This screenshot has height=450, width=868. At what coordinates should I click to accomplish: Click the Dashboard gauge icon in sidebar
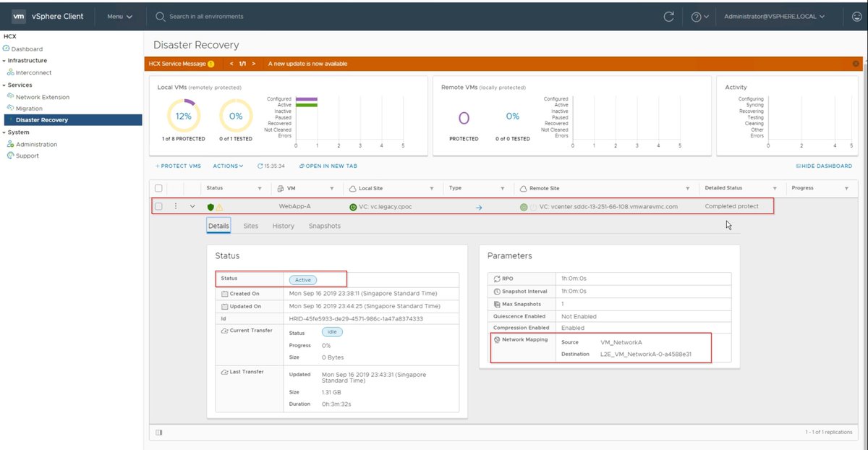(7, 49)
